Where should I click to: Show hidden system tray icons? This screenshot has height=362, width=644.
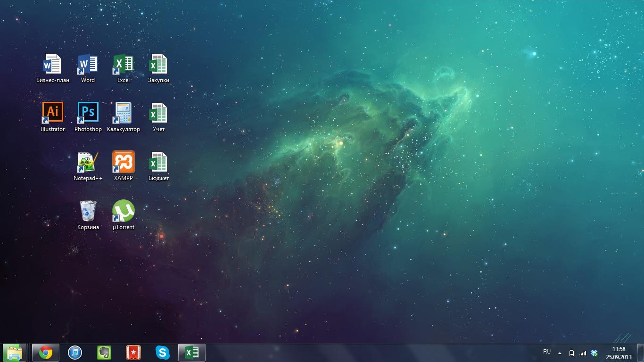pos(560,353)
